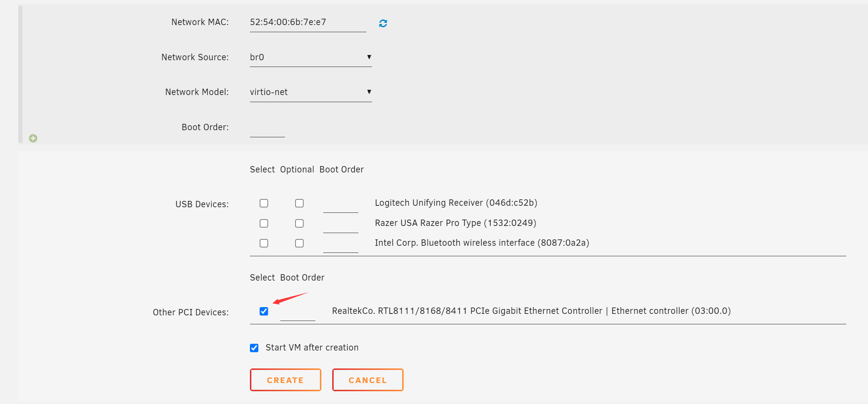Toggle Start VM after creation checkbox
Screen dimensions: 868x404
tap(254, 348)
